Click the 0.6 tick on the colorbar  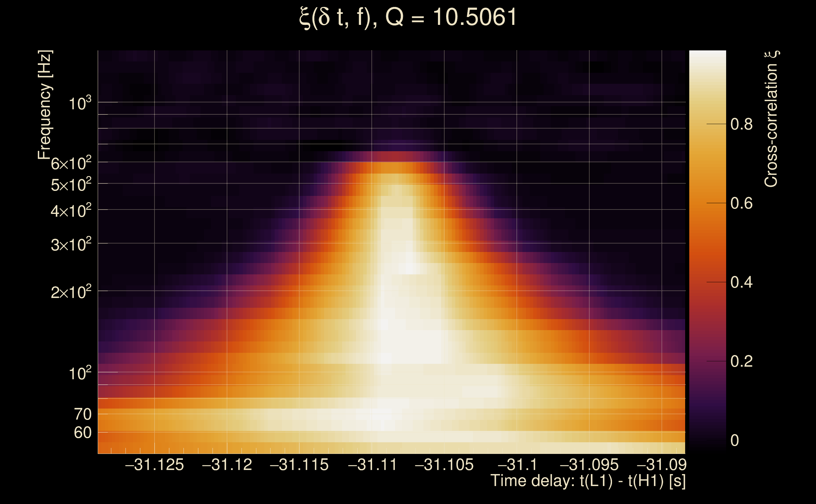click(x=741, y=203)
